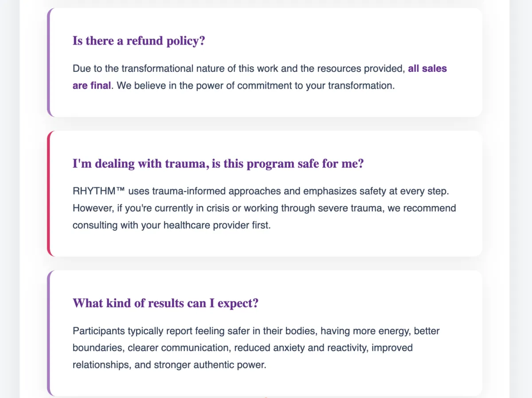Click the phrase "currently in crisis"

[200, 208]
